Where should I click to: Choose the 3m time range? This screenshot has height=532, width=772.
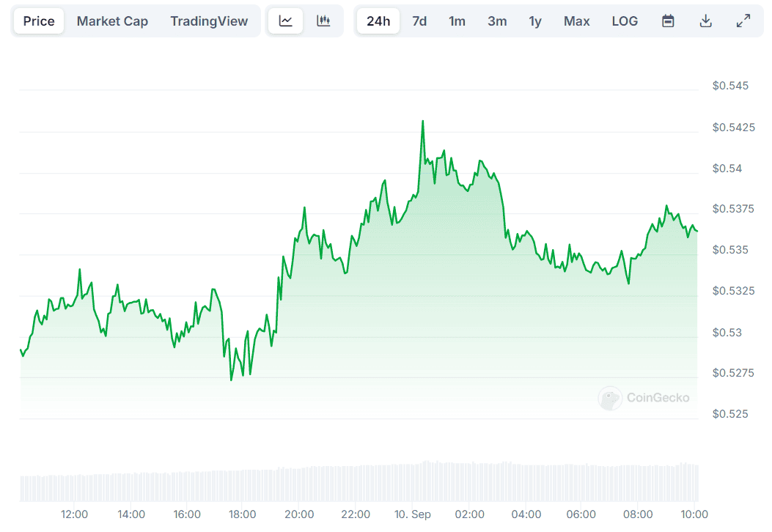[497, 21]
